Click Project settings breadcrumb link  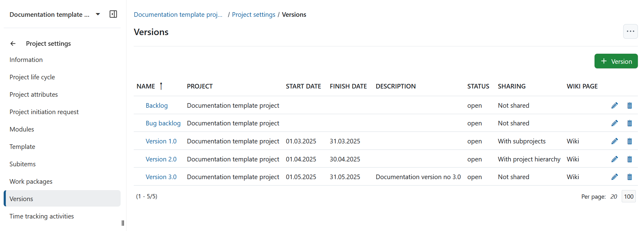[x=253, y=15]
